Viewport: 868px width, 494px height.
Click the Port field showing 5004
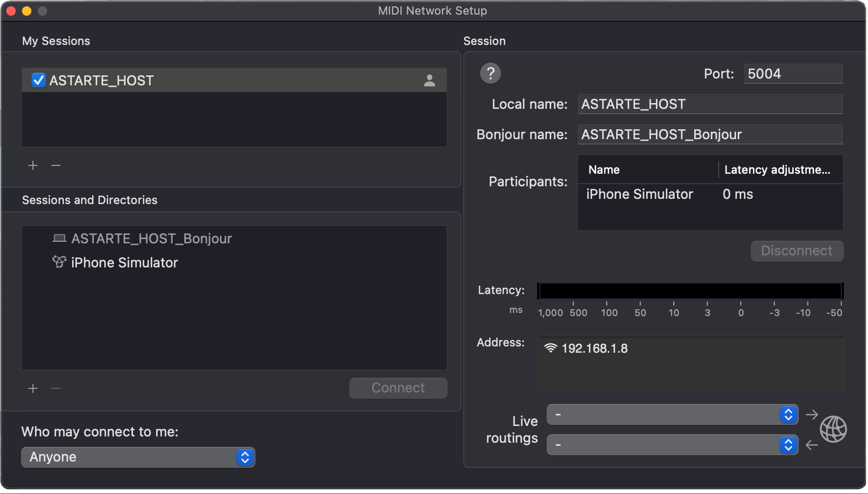[793, 73]
